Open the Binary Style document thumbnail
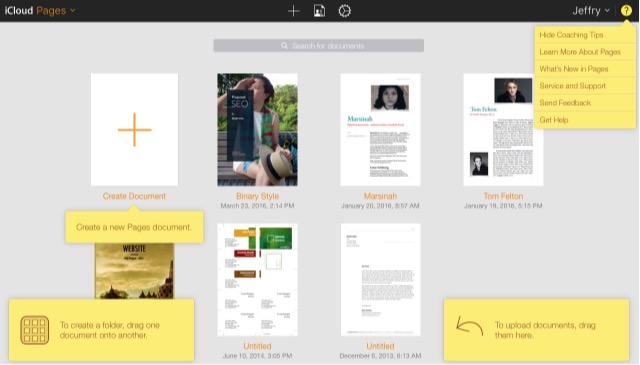 (x=257, y=130)
